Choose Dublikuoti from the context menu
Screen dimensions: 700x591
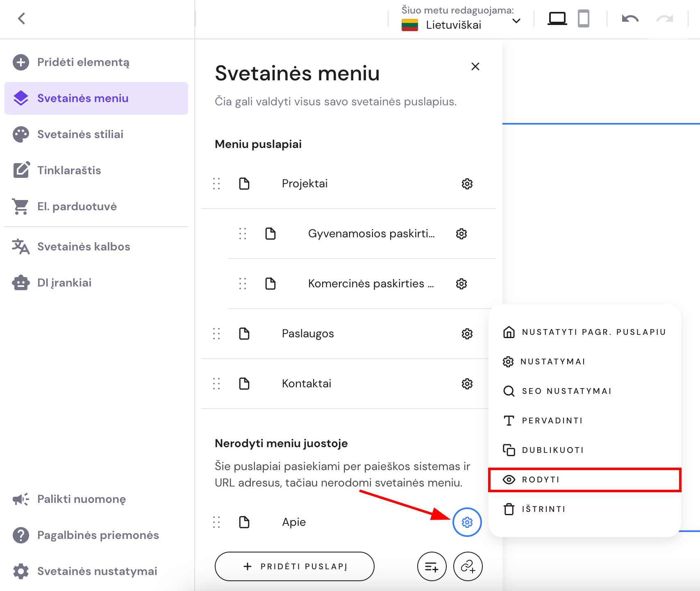pyautogui.click(x=552, y=450)
